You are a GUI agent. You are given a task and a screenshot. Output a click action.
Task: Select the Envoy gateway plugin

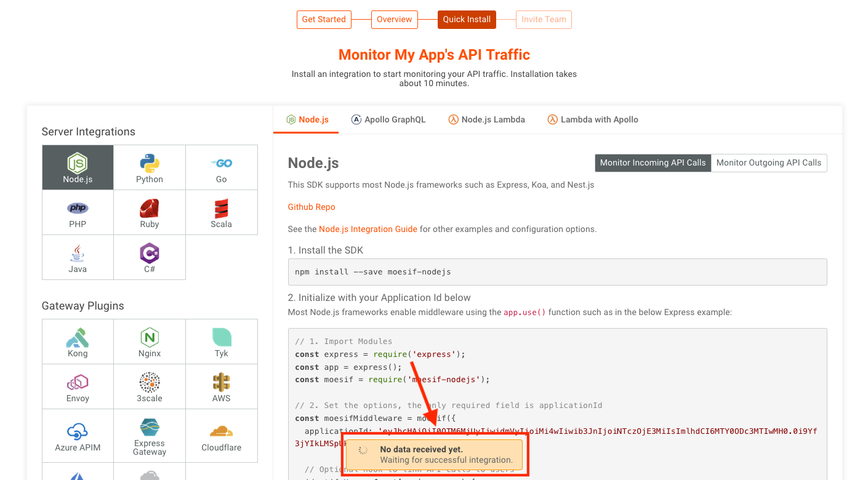point(78,386)
